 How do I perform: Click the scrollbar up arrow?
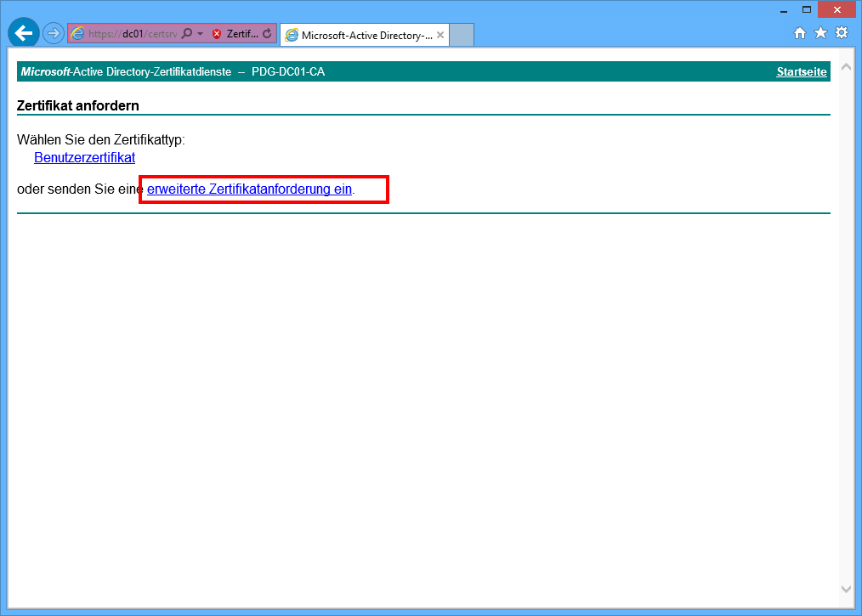click(846, 66)
